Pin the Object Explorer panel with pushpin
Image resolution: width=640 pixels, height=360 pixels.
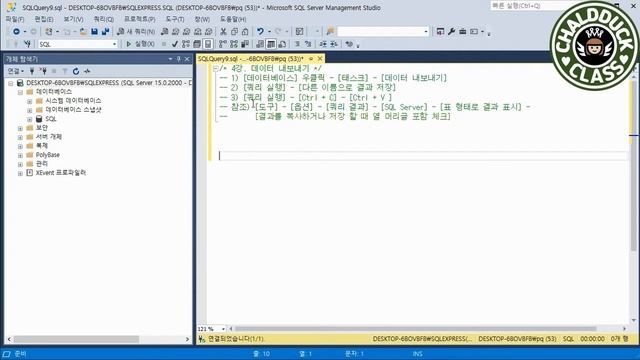[x=178, y=59]
